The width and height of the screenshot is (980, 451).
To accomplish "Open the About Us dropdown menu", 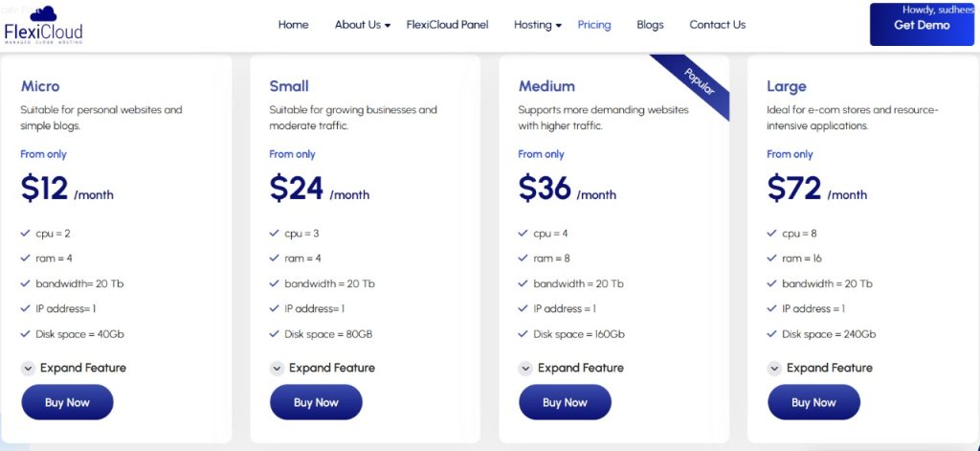I will point(362,25).
